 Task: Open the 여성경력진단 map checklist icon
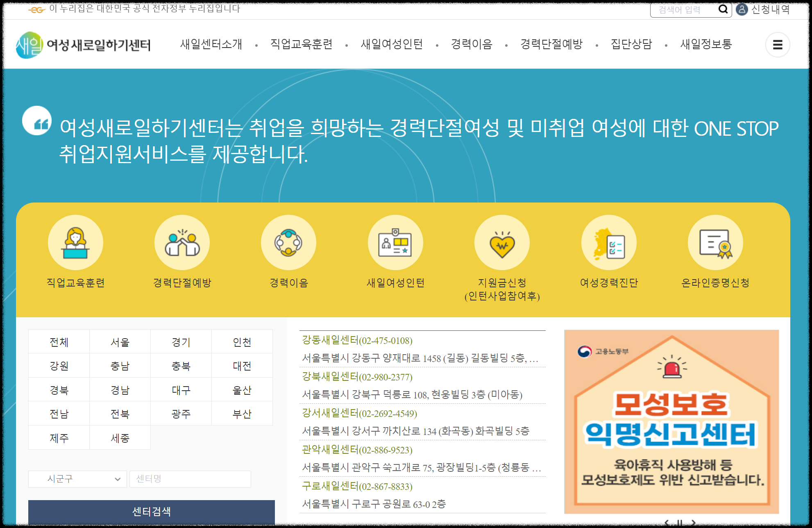click(609, 243)
